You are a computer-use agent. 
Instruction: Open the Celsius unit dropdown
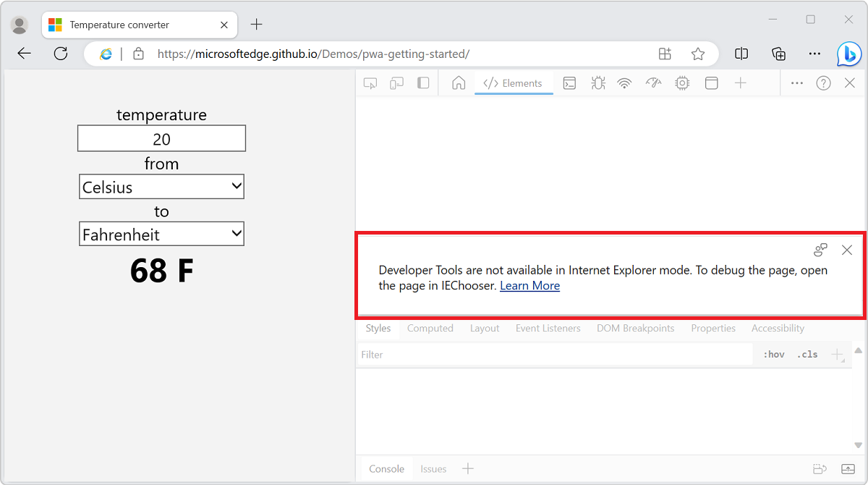point(161,186)
